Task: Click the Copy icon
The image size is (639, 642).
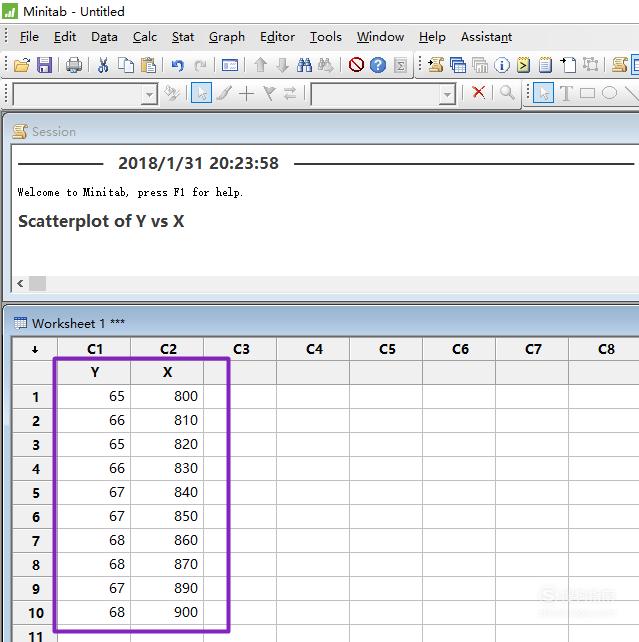Action: [126, 65]
